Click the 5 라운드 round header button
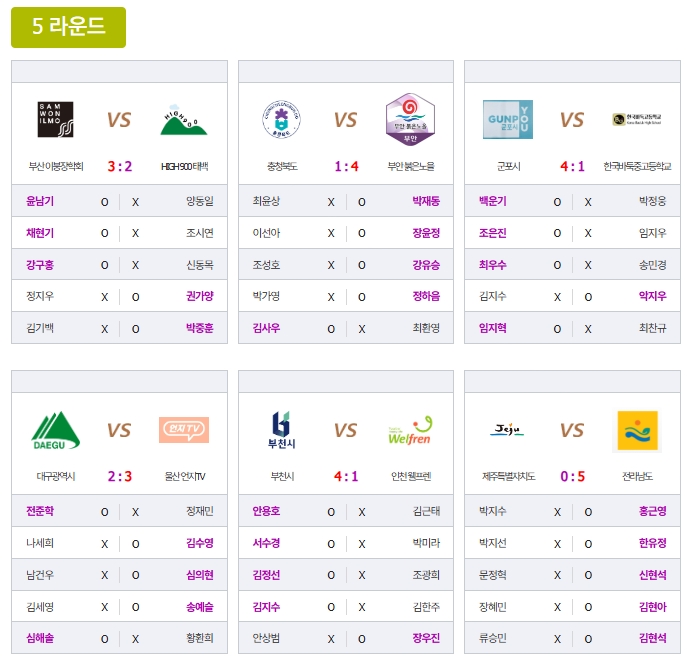 click(x=68, y=27)
